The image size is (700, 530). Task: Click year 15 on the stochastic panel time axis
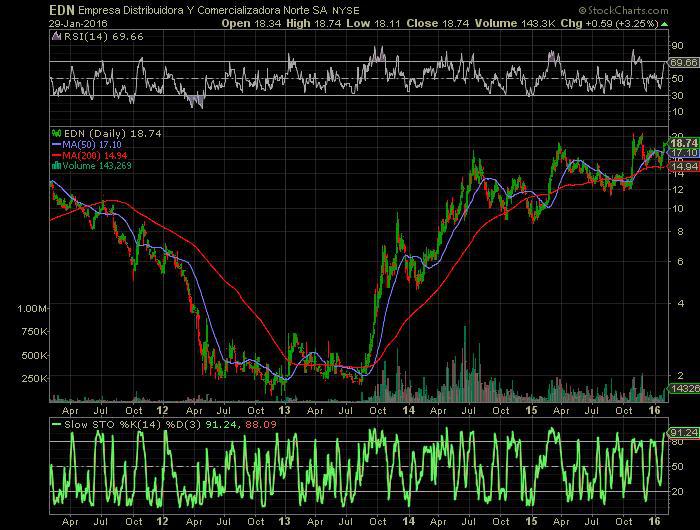(x=531, y=521)
